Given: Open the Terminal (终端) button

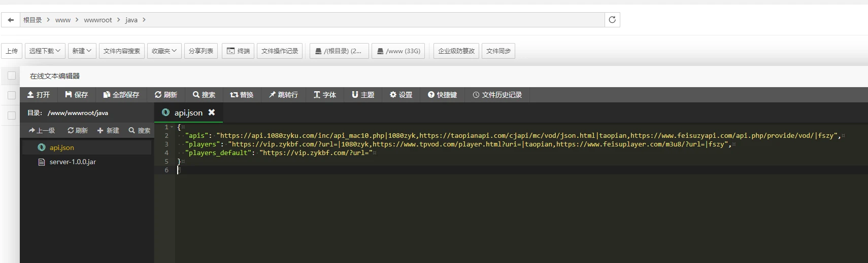Looking at the screenshot, I should coord(238,51).
